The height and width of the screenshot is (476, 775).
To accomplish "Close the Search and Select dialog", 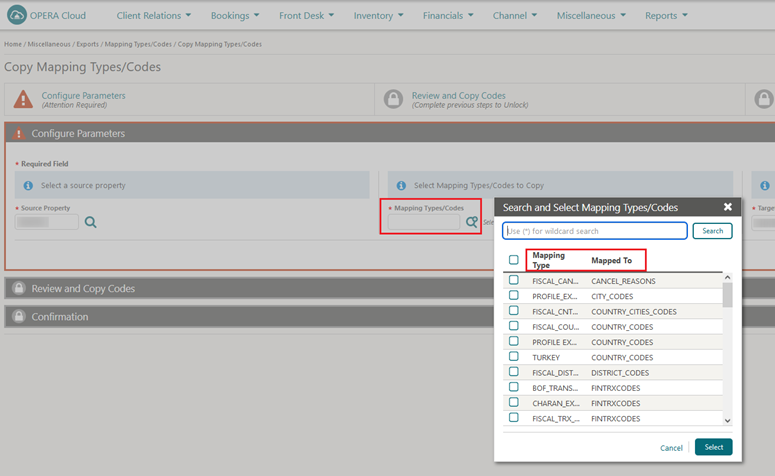I will [728, 207].
